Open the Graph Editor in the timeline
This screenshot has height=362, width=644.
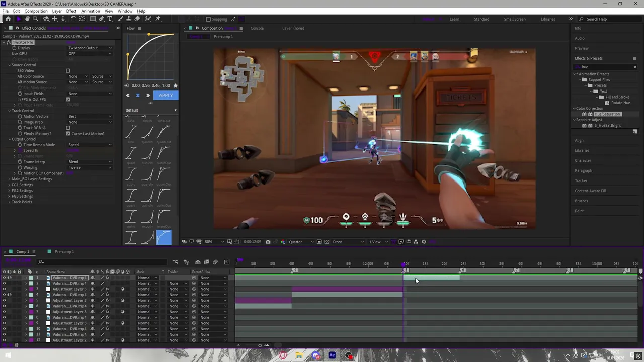click(x=227, y=262)
